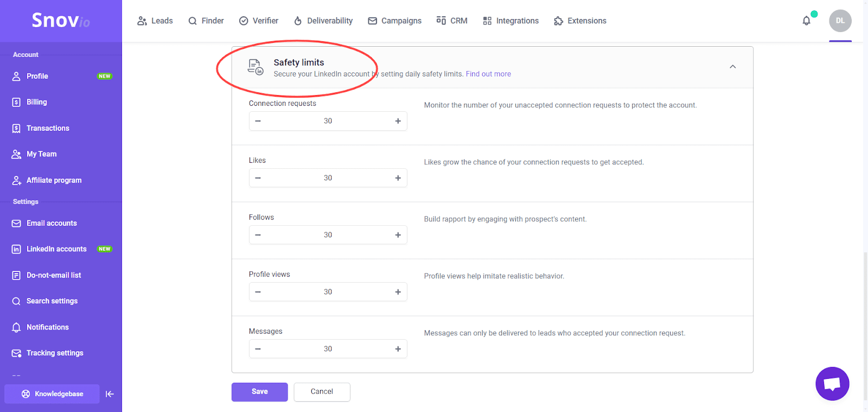The image size is (868, 412).
Task: Open LinkedIn accounts in the sidebar
Action: click(56, 249)
